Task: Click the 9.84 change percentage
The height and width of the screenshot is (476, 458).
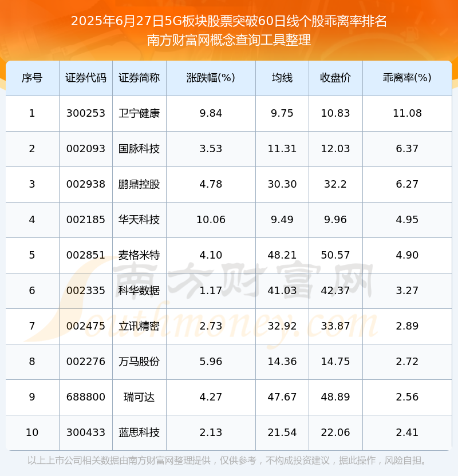Action: point(211,113)
